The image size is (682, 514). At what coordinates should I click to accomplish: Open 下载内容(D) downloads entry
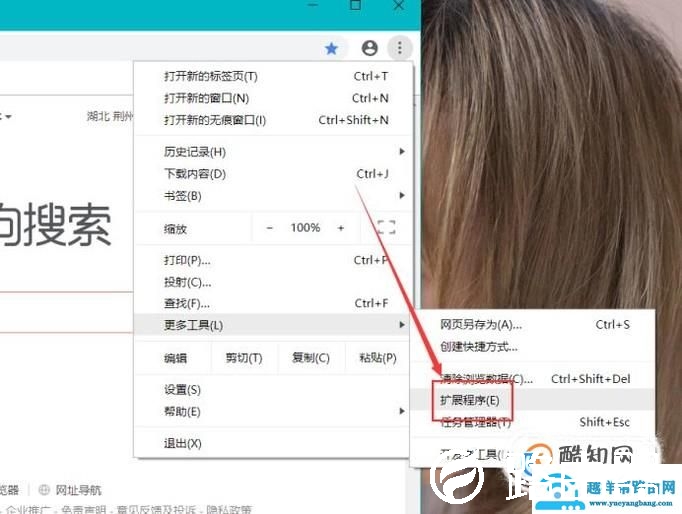coord(273,174)
